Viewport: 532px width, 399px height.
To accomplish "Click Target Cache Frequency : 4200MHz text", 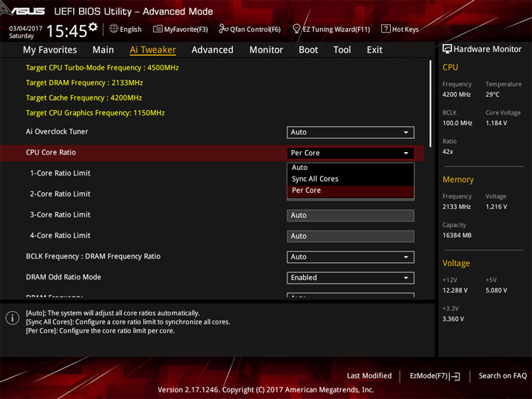I will (x=83, y=98).
